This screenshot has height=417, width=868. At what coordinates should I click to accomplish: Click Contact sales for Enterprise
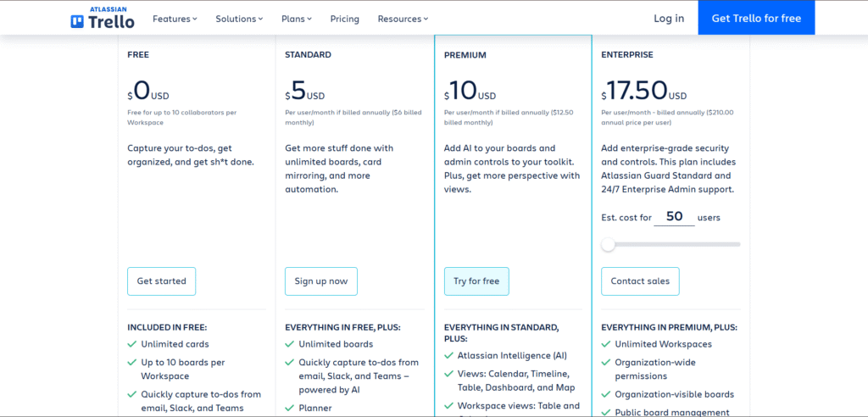640,281
